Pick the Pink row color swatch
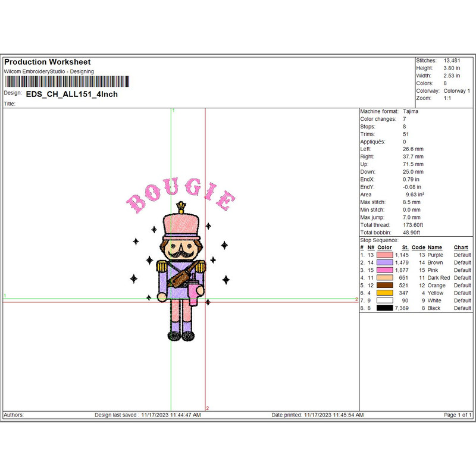The image size is (476, 476). tap(384, 270)
